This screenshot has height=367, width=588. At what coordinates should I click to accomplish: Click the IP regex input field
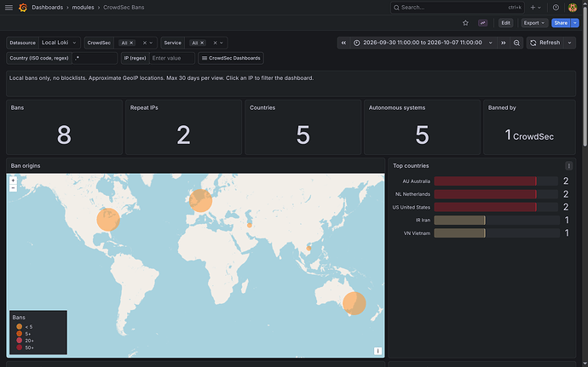coord(172,58)
